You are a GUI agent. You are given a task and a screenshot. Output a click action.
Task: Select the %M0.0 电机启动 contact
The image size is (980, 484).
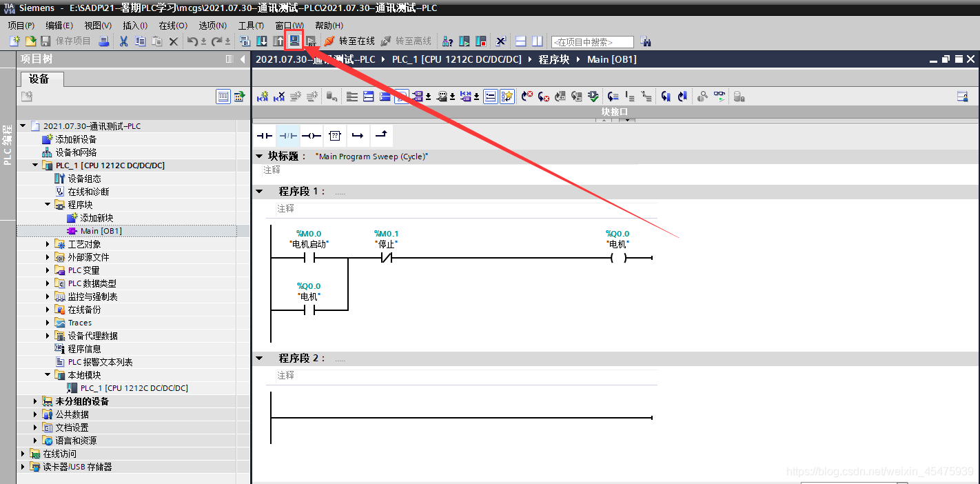tap(309, 258)
